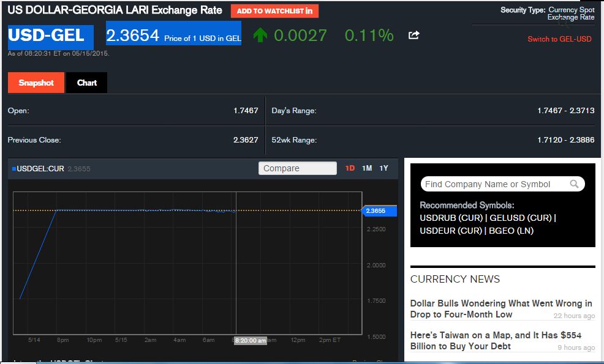Viewport: 604px width, 364px height.
Task: Focus the Find Company Name or Symbol field
Action: 496,184
